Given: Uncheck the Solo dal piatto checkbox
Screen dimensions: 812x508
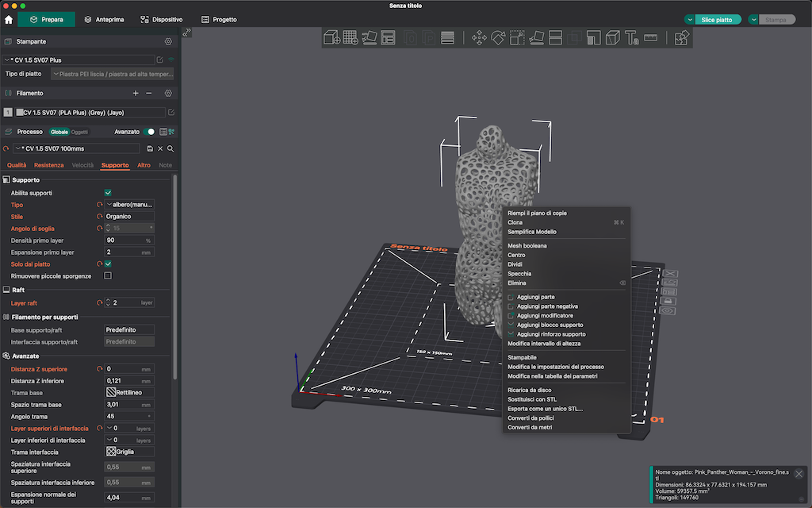Looking at the screenshot, I should 108,264.
